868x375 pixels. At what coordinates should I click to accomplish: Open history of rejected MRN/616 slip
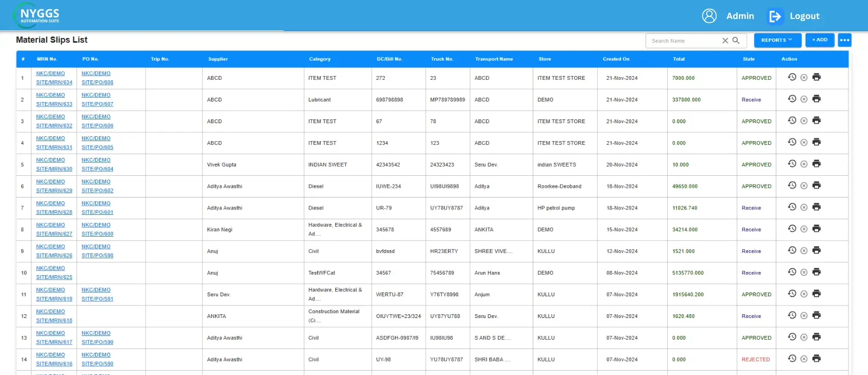click(x=792, y=359)
